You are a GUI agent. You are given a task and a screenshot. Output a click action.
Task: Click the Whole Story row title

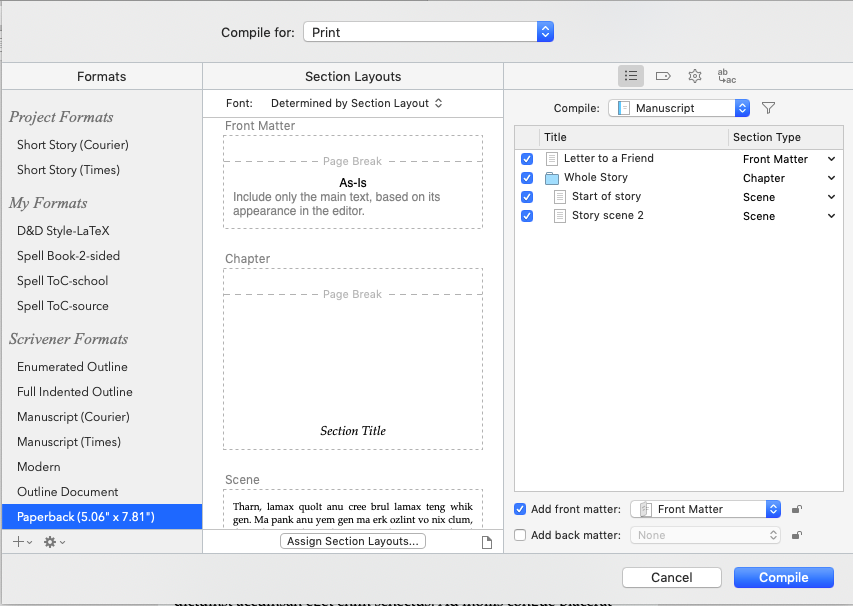pyautogui.click(x=596, y=177)
